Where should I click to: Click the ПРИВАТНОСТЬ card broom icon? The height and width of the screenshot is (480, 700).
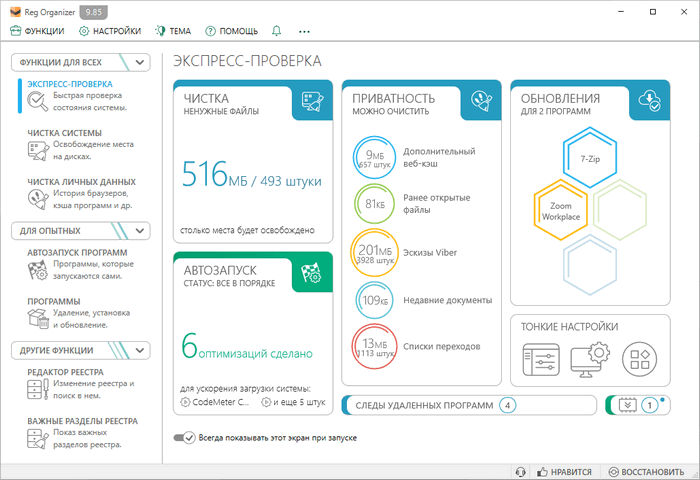pos(481,100)
